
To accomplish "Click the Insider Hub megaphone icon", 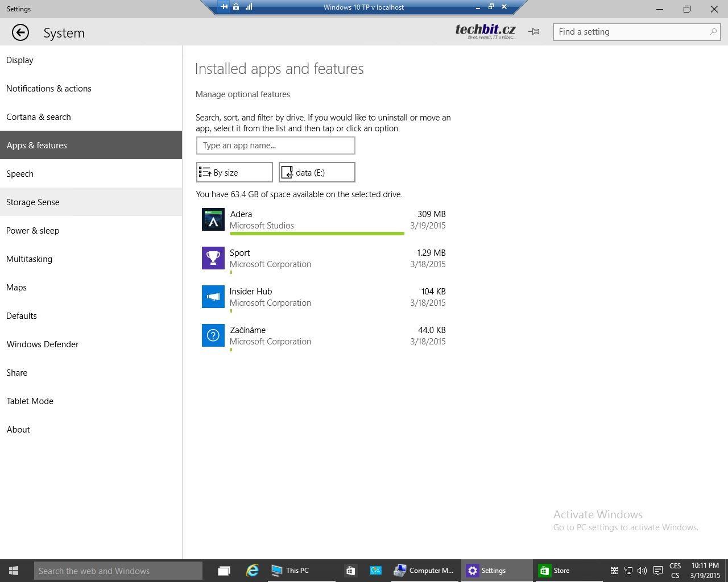I will [x=213, y=297].
